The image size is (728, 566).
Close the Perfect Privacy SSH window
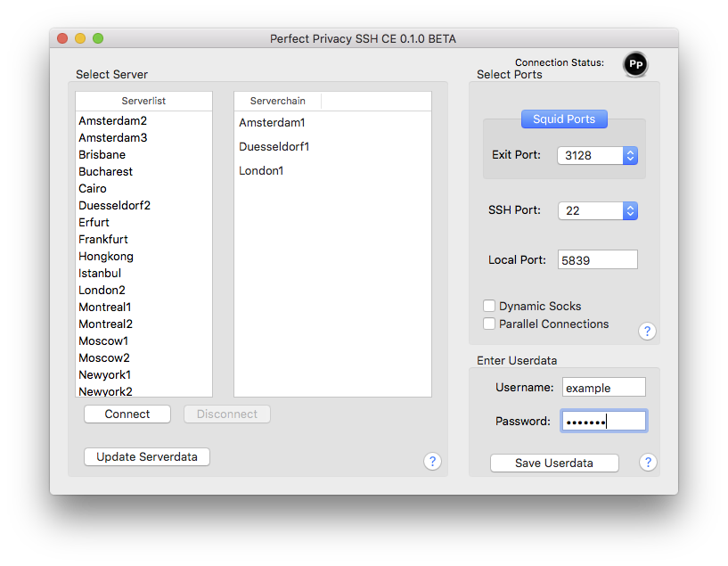(x=62, y=38)
